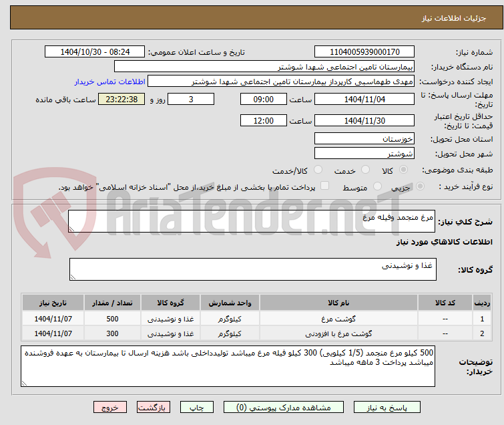
Task: Select the جزیی purchase type radio
Action: (420, 186)
